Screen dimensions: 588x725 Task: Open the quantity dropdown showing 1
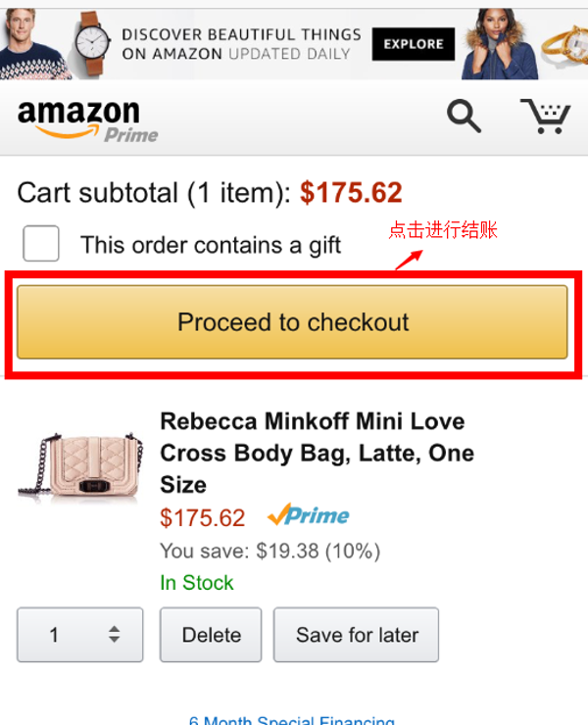tap(80, 635)
